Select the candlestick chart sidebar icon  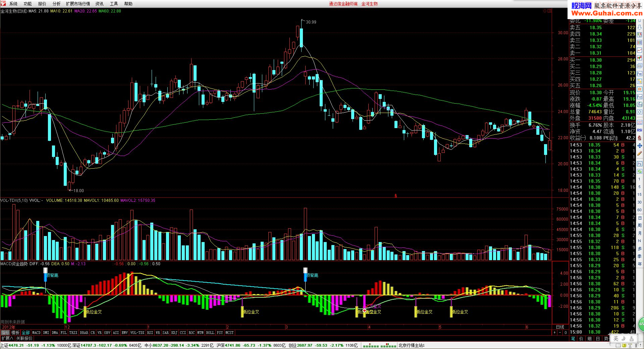coord(640,58)
